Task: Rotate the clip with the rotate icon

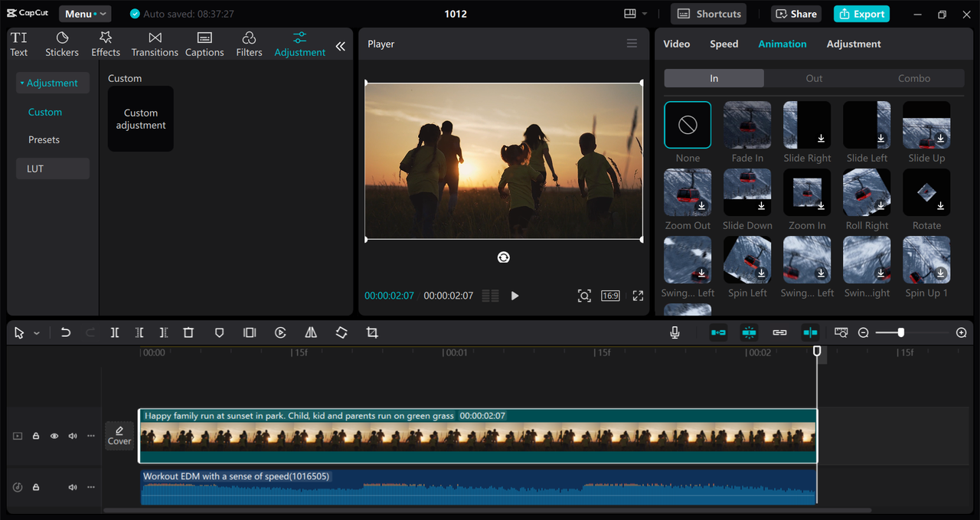Action: point(341,332)
